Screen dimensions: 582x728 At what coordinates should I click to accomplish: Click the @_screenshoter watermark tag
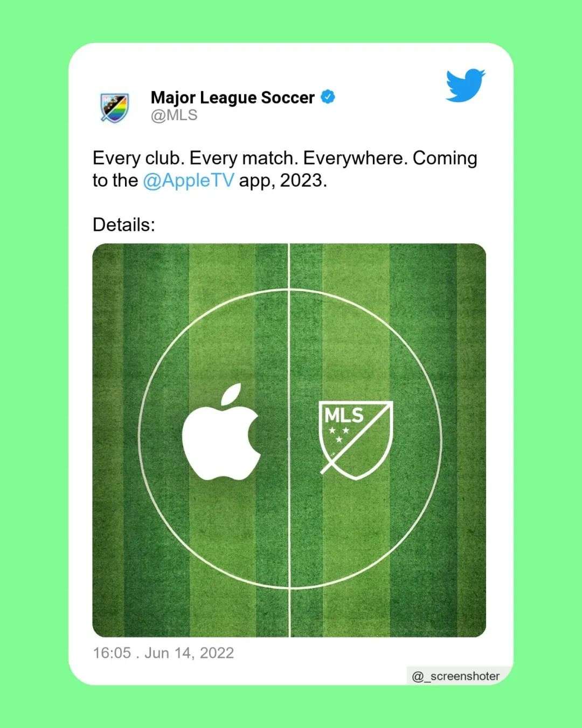tap(456, 676)
